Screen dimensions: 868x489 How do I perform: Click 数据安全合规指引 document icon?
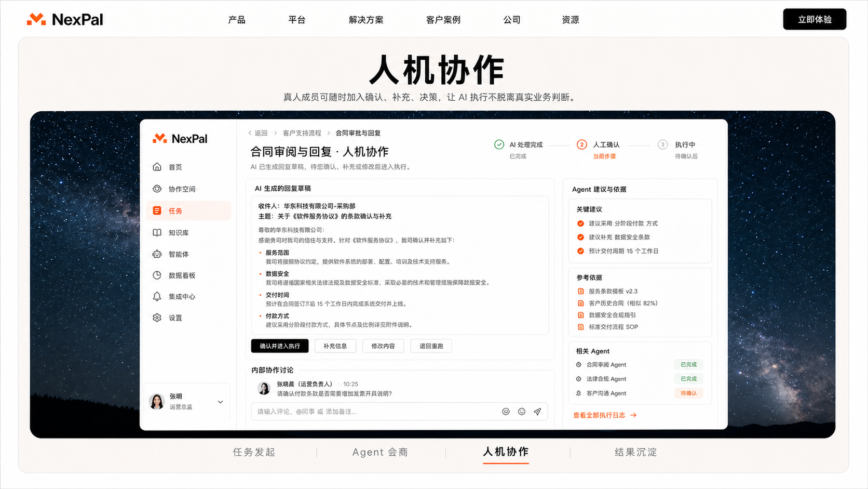581,315
